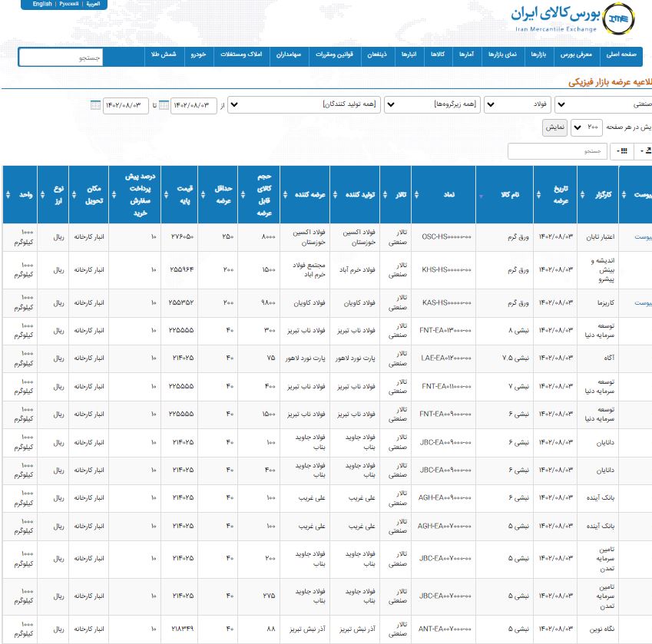Sort by نماد column arrows
The height and width of the screenshot is (644, 652).
(417, 194)
